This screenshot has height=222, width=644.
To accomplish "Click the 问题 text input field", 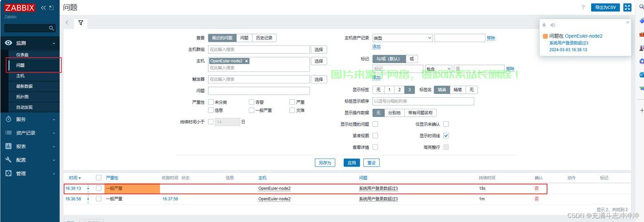I will point(259,91).
